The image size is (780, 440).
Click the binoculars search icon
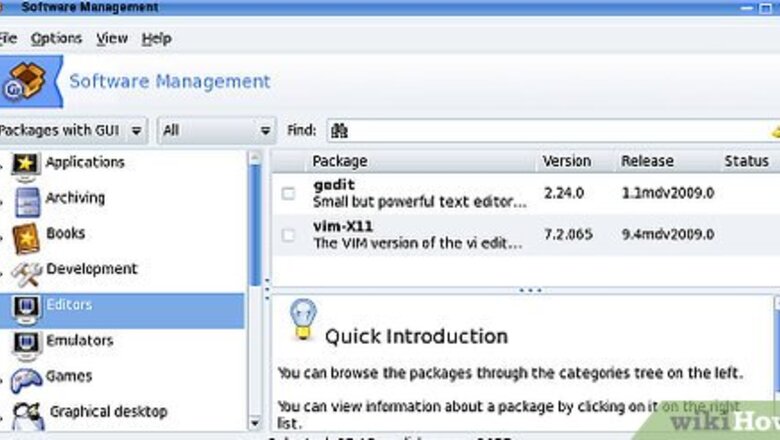click(x=339, y=131)
